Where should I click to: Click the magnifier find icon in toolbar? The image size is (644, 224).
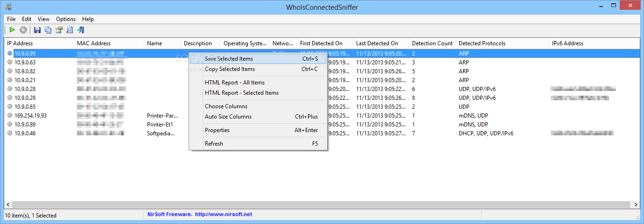coord(70,30)
